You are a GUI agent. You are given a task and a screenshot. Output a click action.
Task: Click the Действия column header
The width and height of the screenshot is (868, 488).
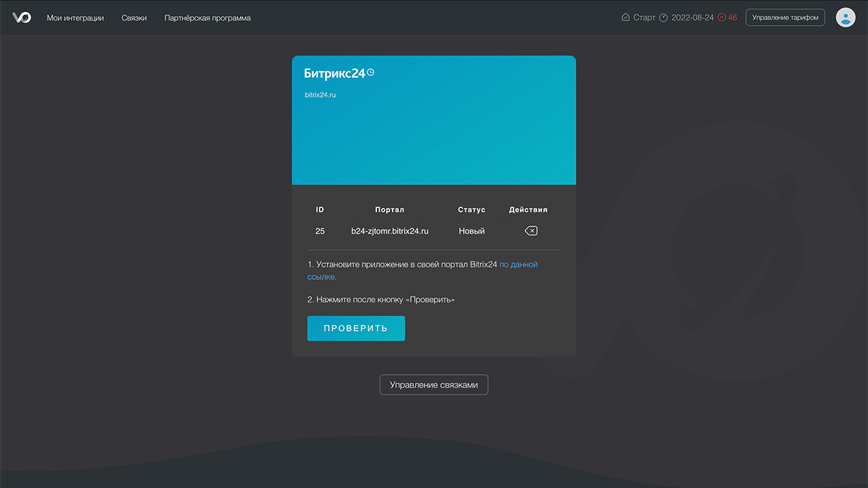(x=528, y=210)
